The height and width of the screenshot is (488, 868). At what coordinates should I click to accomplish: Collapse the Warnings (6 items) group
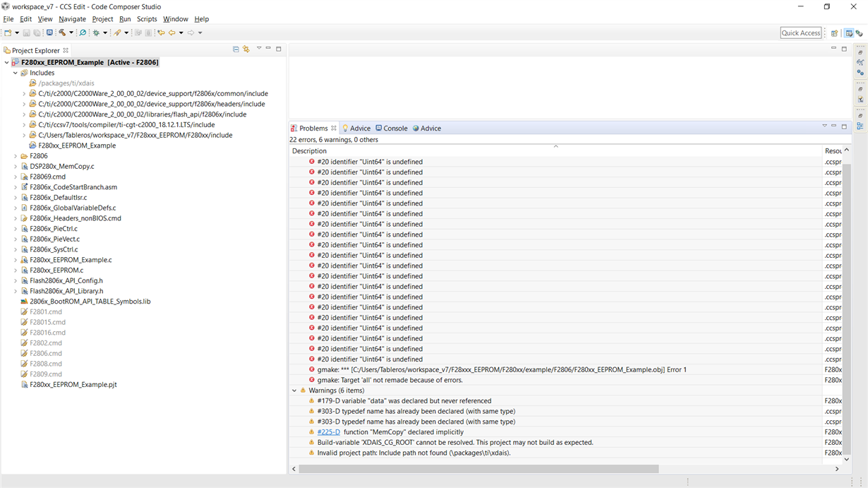coord(294,391)
